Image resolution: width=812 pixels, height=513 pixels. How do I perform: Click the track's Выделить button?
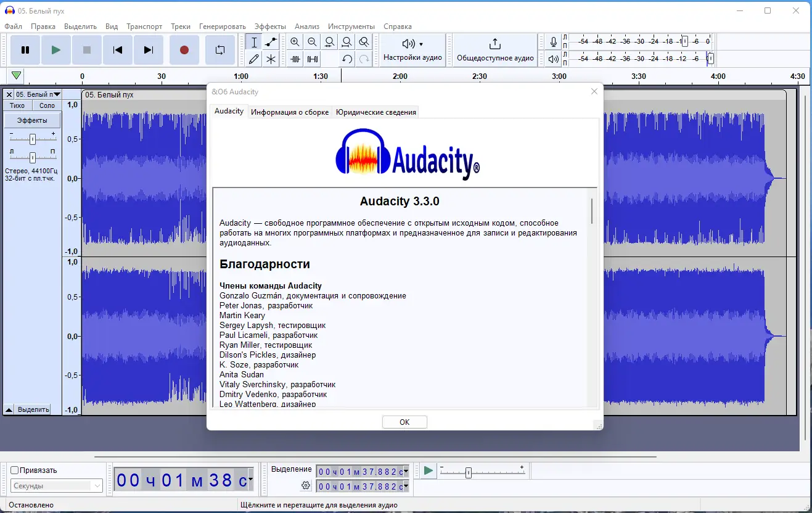(x=33, y=409)
